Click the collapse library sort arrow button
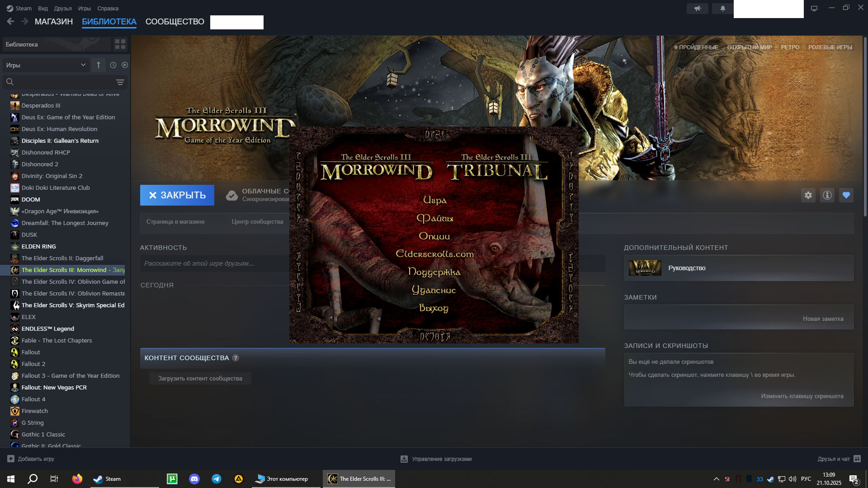This screenshot has width=868, height=488. click(98, 65)
